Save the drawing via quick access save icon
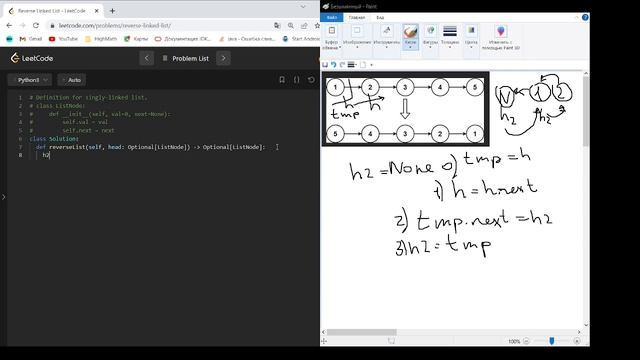 (325, 64)
